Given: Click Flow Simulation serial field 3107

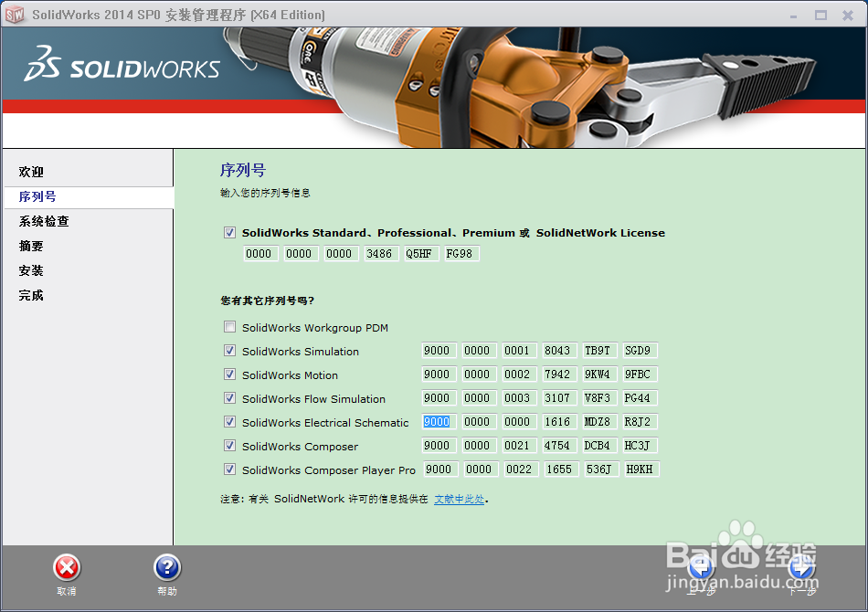Looking at the screenshot, I should click(x=560, y=398).
